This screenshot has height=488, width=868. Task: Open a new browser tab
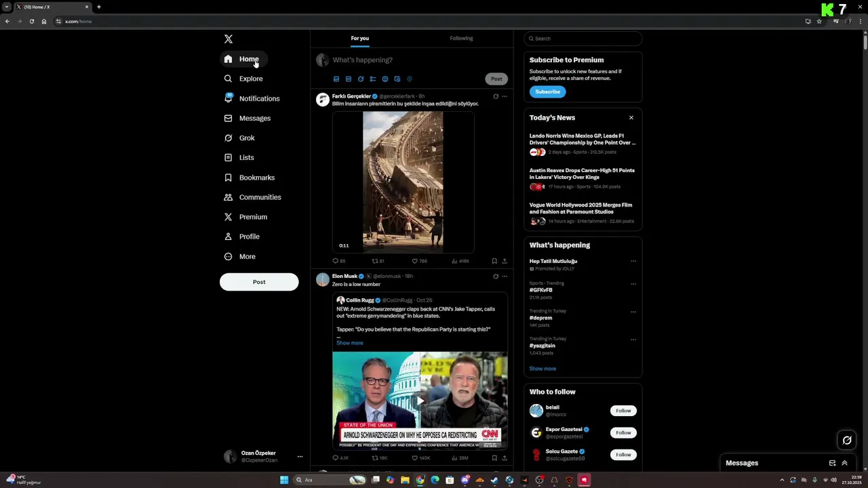point(98,7)
